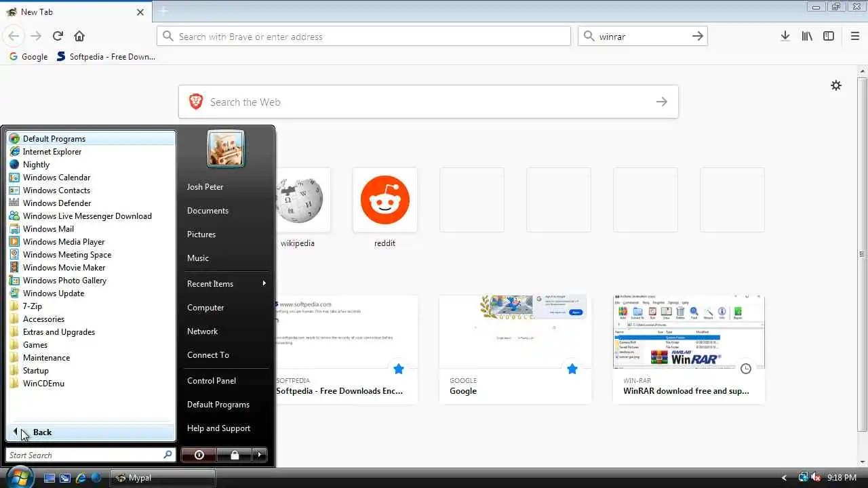Open Windows Defender

pos(91,203)
